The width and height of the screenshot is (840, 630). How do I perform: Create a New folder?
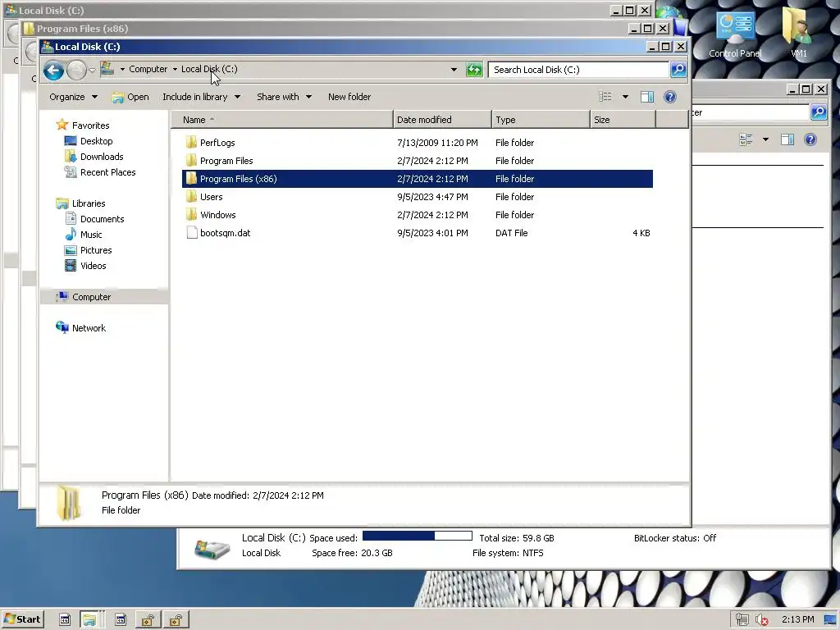coord(349,97)
